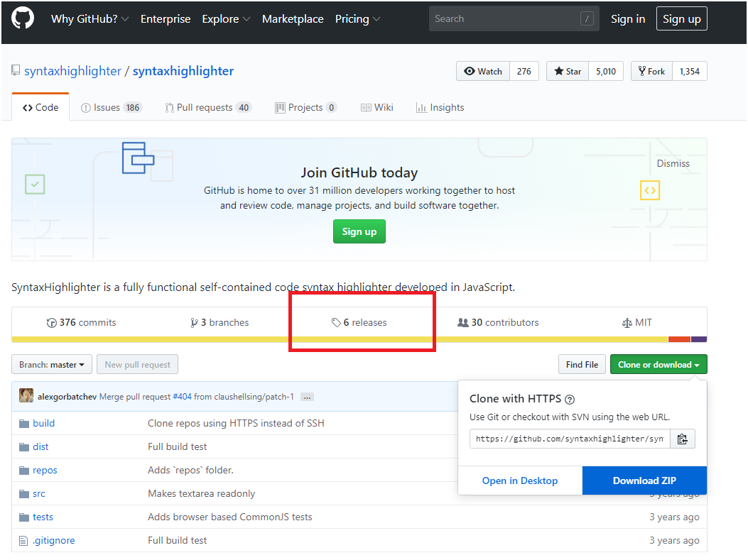Click the dist folder icon

click(x=24, y=446)
